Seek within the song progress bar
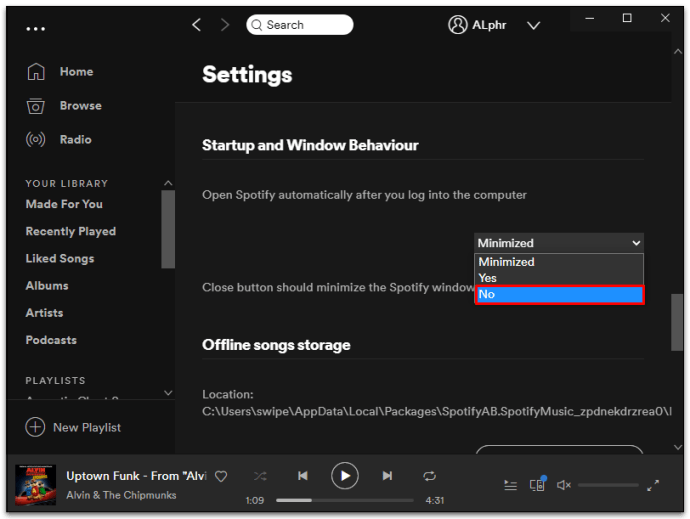Screen dimensions: 690x519 (345, 500)
